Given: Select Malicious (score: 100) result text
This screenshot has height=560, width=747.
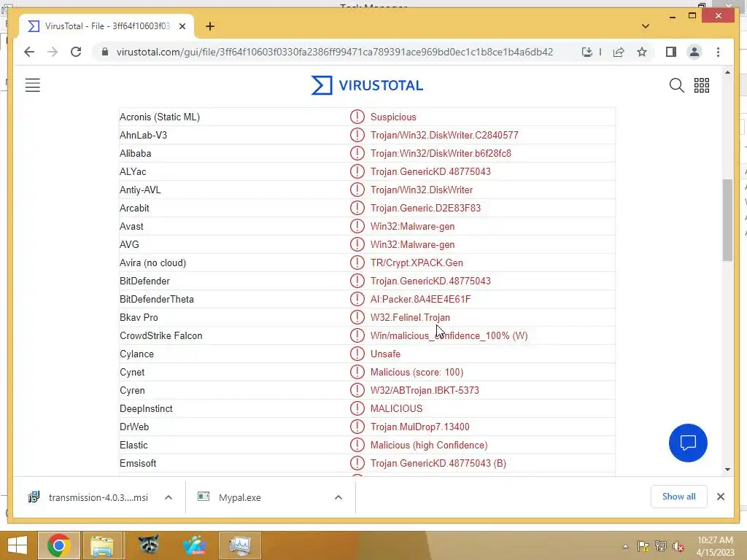Looking at the screenshot, I should pos(417,372).
